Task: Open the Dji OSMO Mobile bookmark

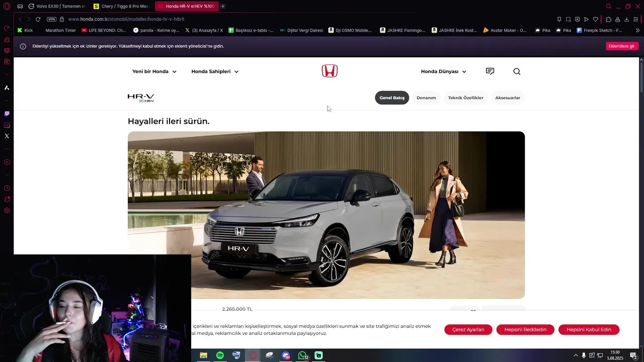Action: click(x=350, y=30)
